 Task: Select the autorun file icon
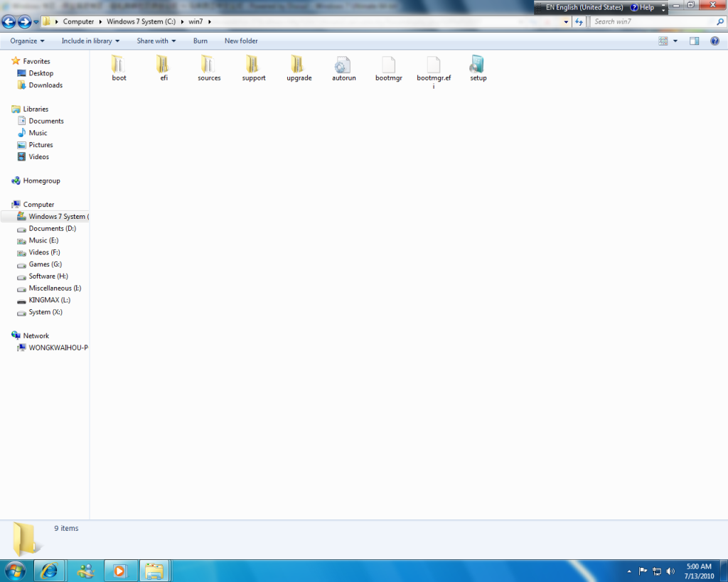tap(343, 65)
